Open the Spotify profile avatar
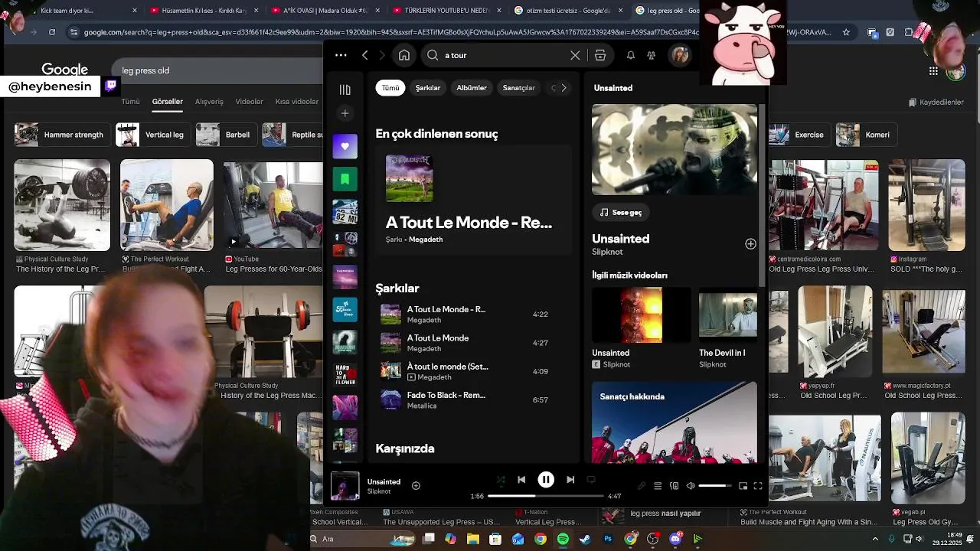 (x=680, y=55)
